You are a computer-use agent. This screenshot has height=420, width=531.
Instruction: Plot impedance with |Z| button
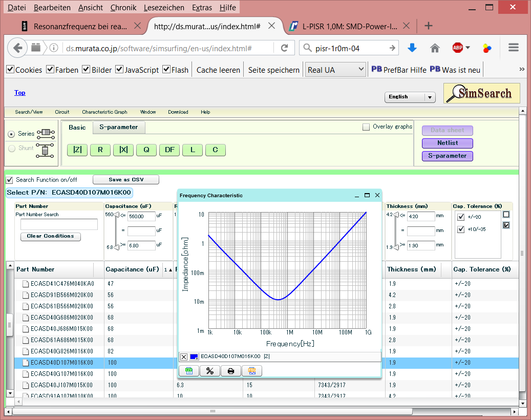tap(77, 150)
